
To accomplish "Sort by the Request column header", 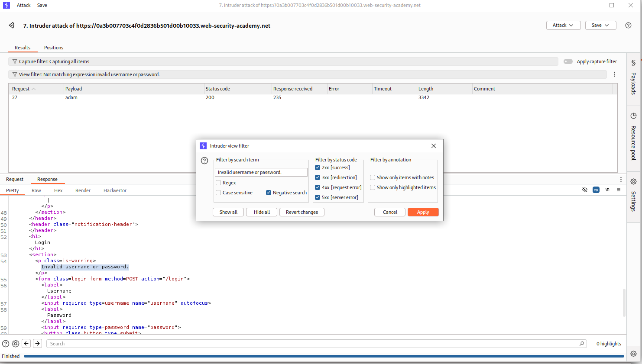I will (x=21, y=89).
